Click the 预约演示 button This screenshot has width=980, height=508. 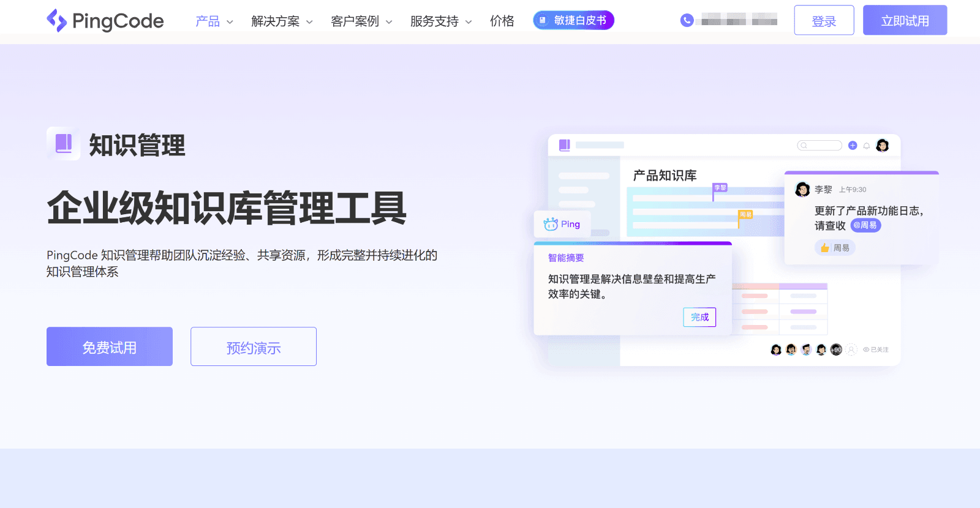tap(254, 346)
